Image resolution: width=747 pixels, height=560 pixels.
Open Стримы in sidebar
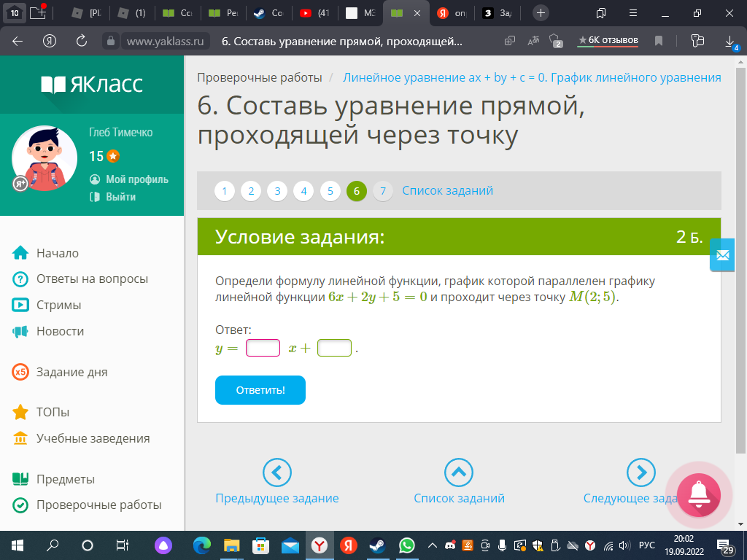coord(47,305)
